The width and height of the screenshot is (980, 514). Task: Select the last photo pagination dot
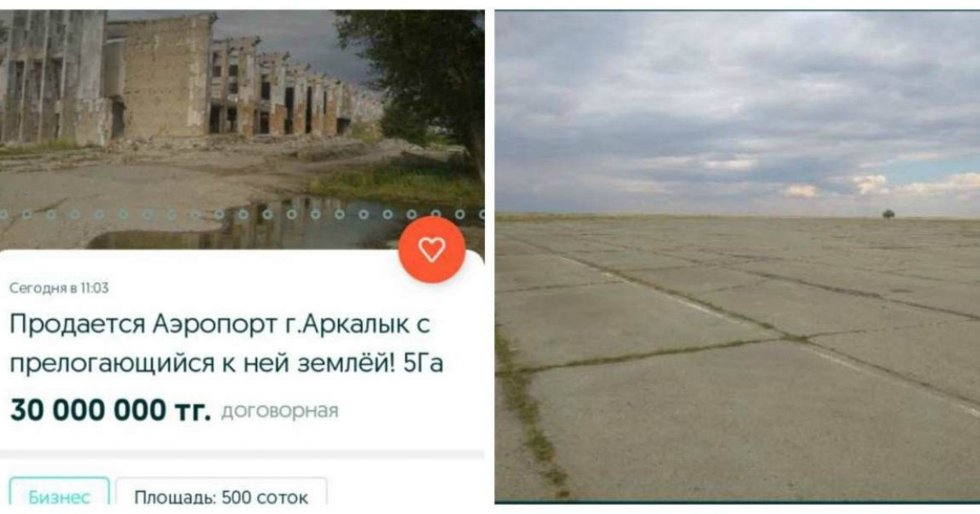coord(459,215)
